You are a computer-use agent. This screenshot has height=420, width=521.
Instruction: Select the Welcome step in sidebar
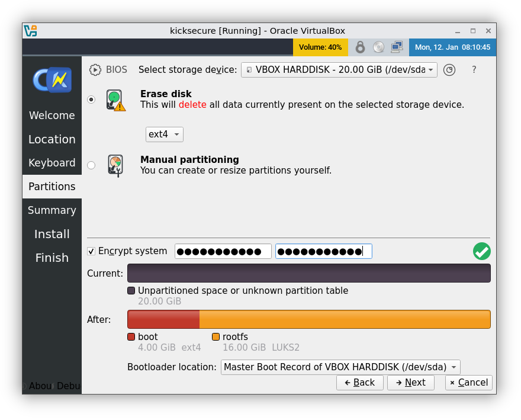52,116
